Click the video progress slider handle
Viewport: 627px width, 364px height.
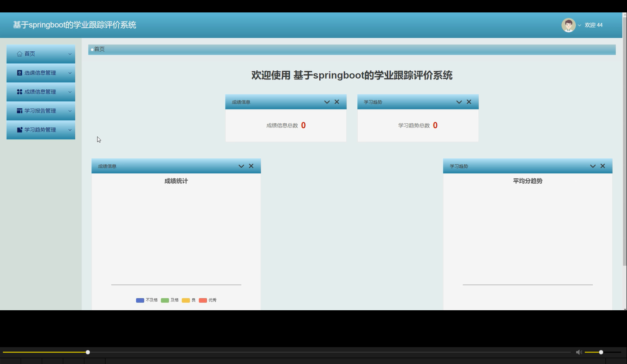(x=88, y=352)
